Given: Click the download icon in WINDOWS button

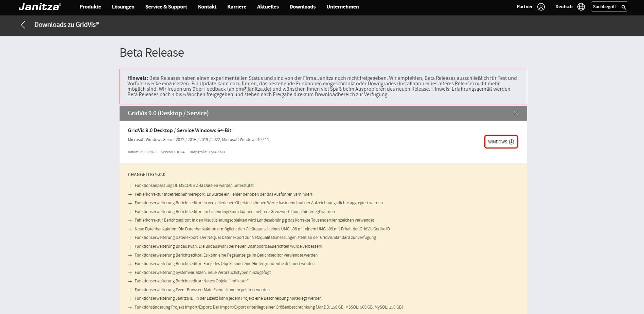Looking at the screenshot, I should (x=512, y=142).
